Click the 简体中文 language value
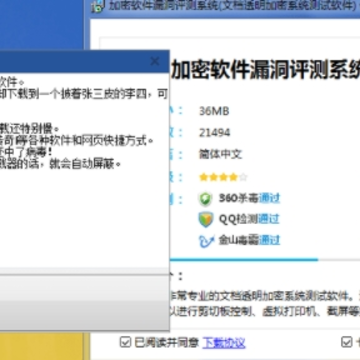The height and width of the screenshot is (360, 360). [x=221, y=154]
